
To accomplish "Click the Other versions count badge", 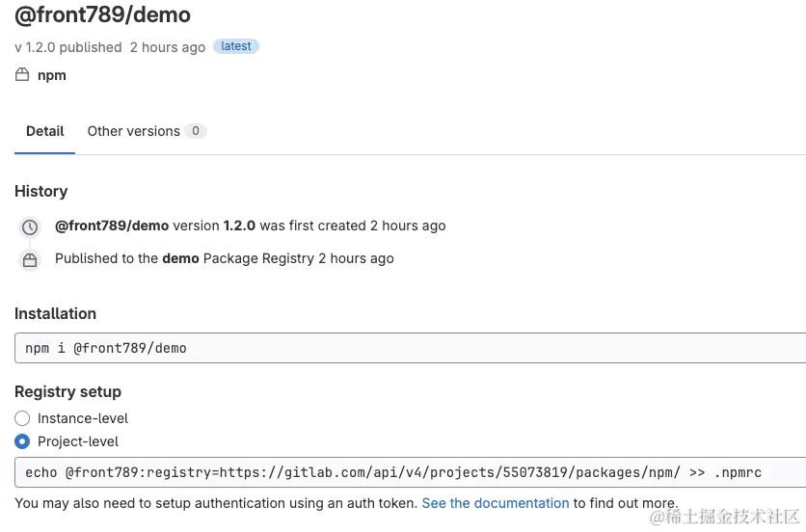I will (x=196, y=131).
